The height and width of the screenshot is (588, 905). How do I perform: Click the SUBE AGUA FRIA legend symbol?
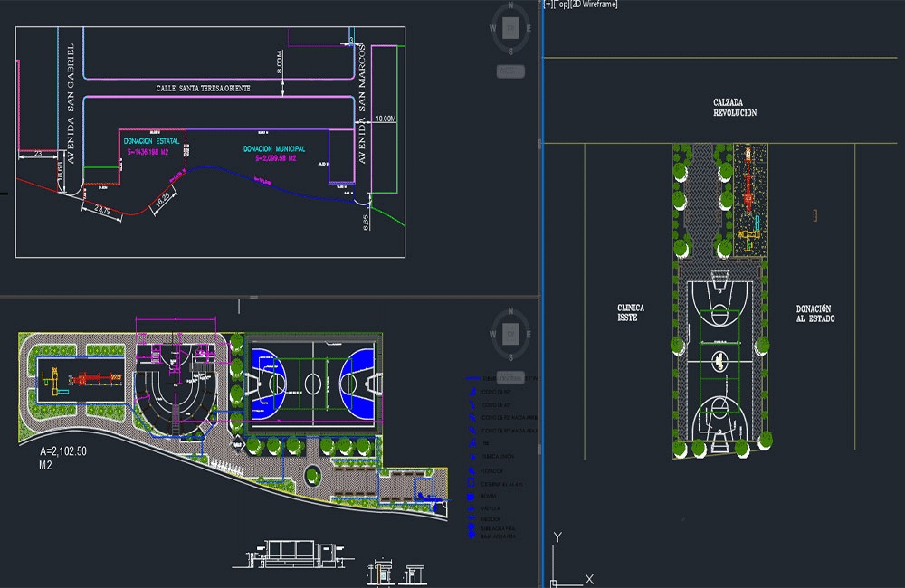471,528
